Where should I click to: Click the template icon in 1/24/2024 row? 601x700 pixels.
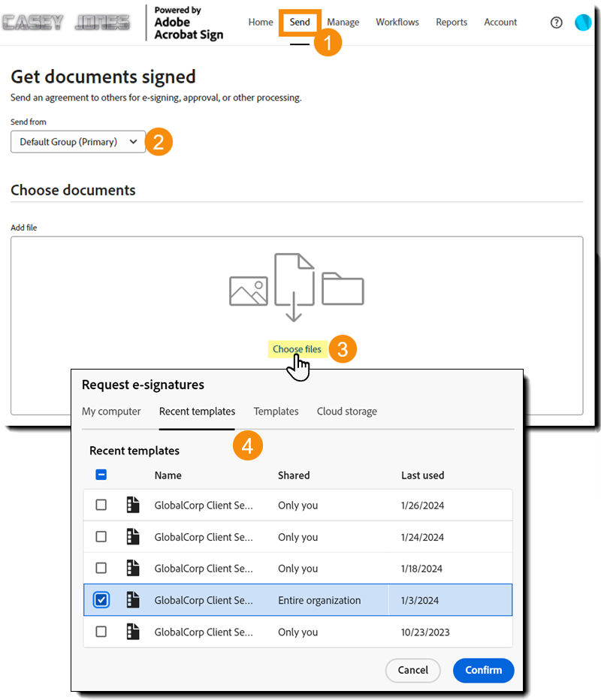coord(133,537)
